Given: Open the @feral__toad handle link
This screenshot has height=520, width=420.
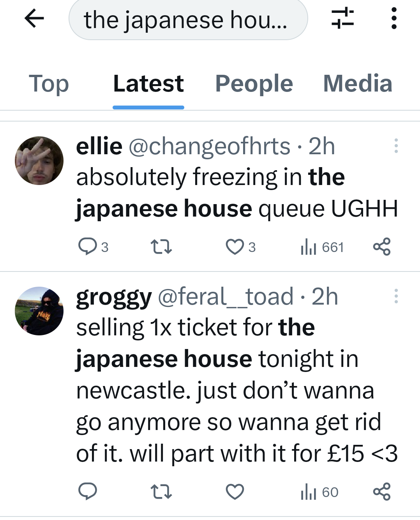Looking at the screenshot, I should 225,297.
